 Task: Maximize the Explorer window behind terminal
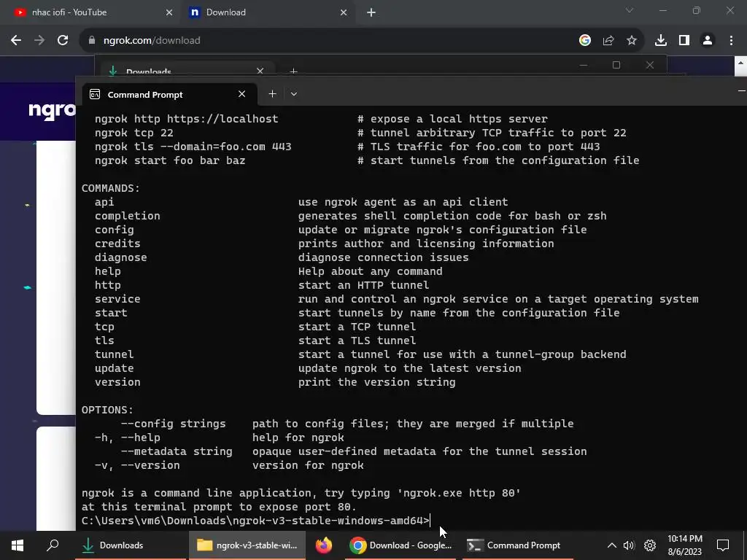point(616,65)
